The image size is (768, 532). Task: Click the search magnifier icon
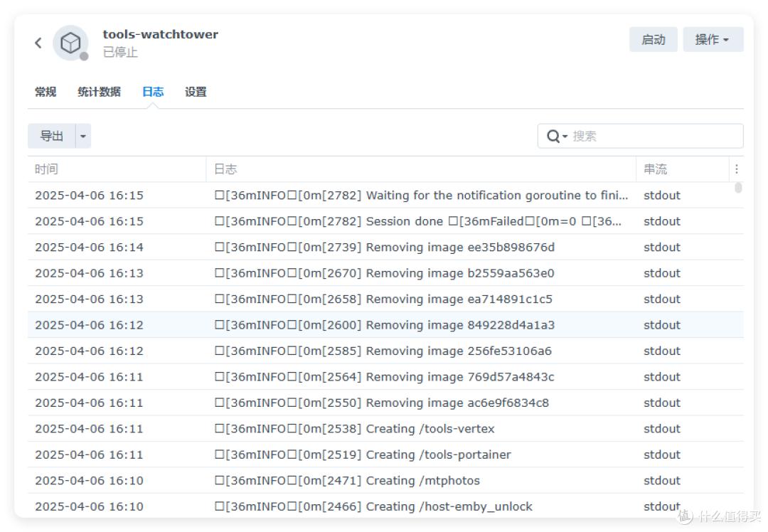pos(553,136)
